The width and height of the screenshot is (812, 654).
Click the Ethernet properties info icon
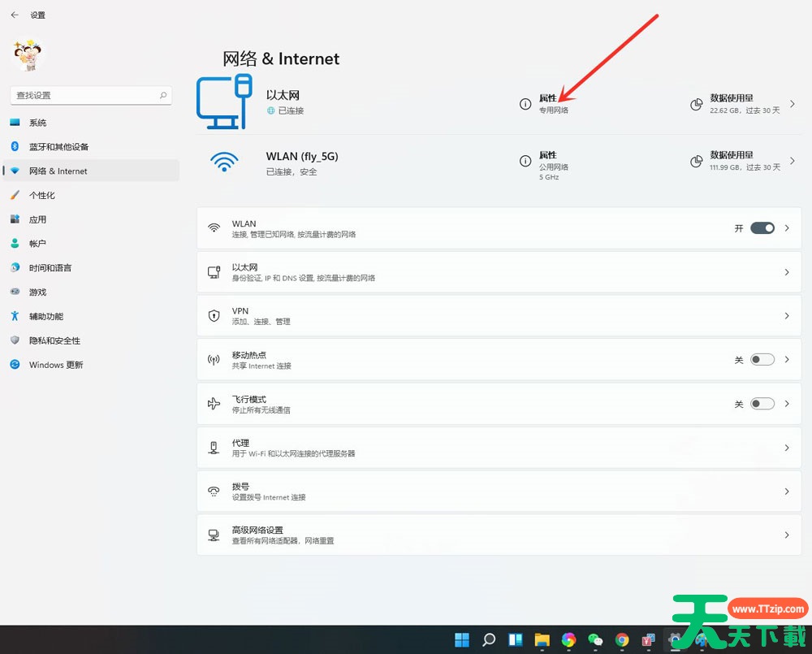click(x=525, y=104)
